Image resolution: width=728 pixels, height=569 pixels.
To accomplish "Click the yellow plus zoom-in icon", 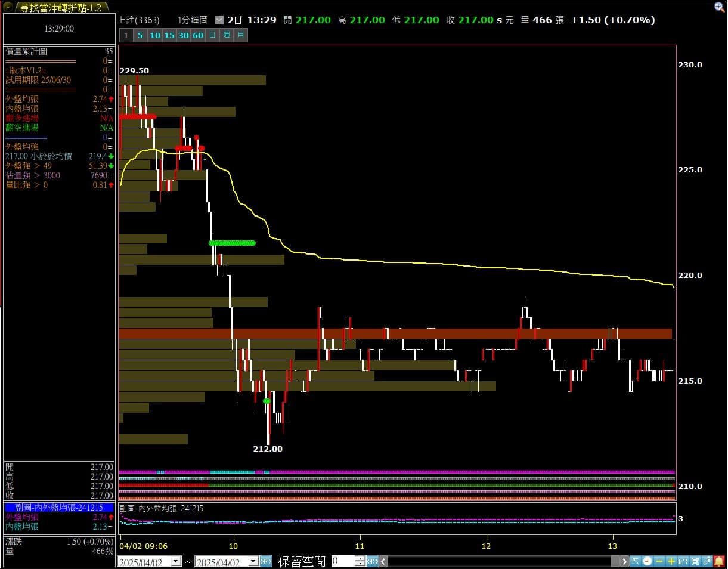I will tap(671, 561).
